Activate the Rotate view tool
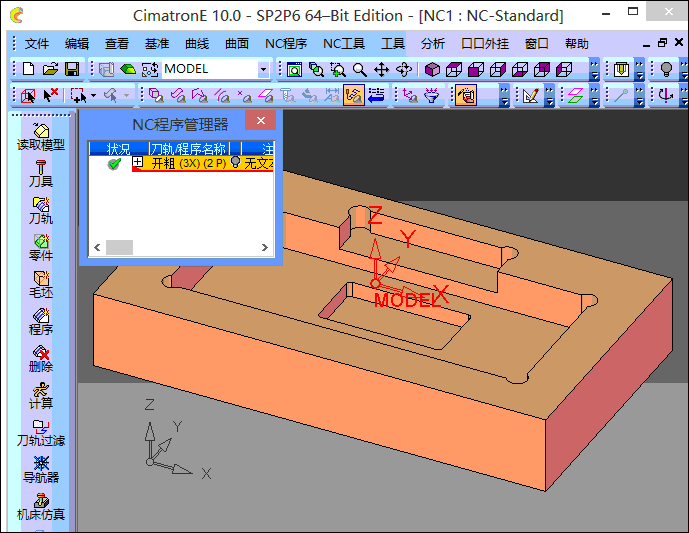 click(403, 69)
